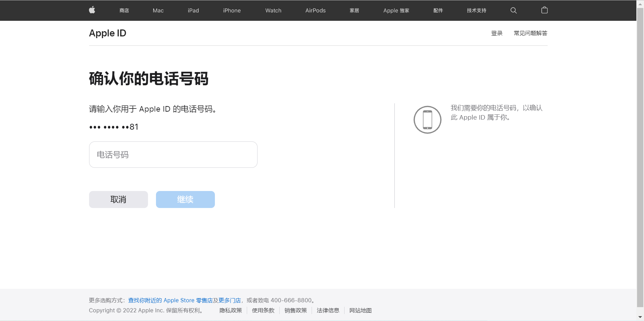The width and height of the screenshot is (644, 321).
Task: Open 查找你附近的 Apple Store 零售店 link
Action: [x=170, y=300]
